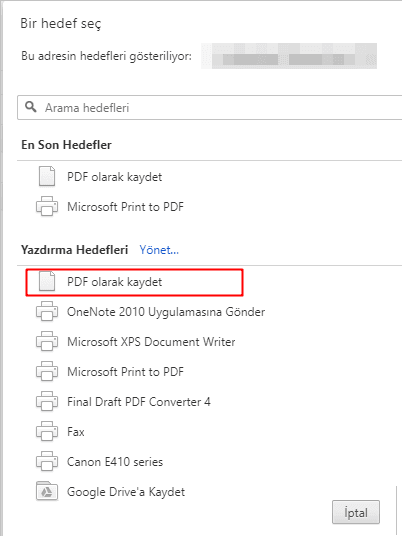This screenshot has width=402, height=536.
Task: Click the Google Drive folder icon
Action: [x=47, y=491]
